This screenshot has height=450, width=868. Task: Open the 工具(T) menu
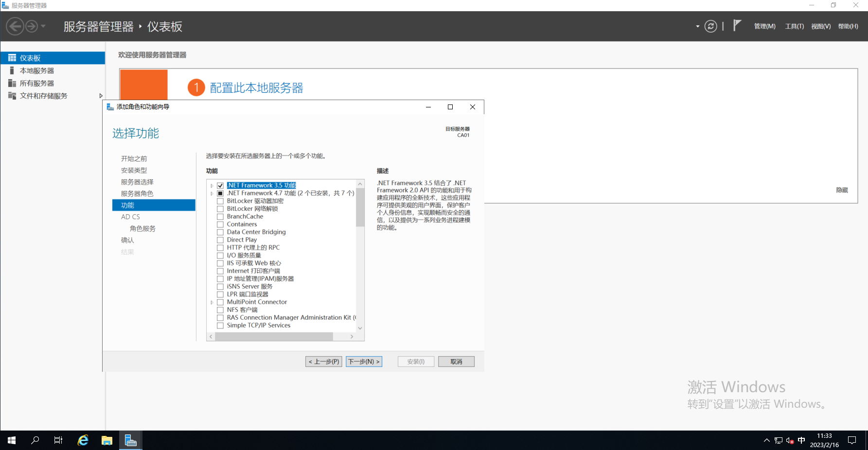pos(794,26)
